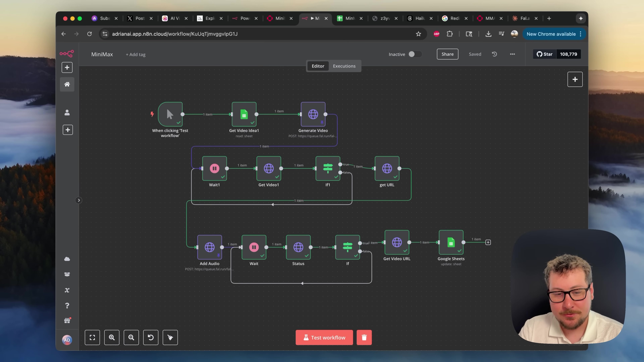Select the get URL node
Screen dimensions: 644x362
pos(387,168)
